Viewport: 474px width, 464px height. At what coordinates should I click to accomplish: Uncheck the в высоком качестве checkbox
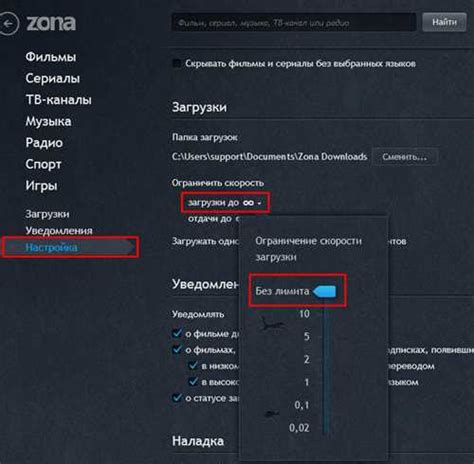click(x=193, y=381)
